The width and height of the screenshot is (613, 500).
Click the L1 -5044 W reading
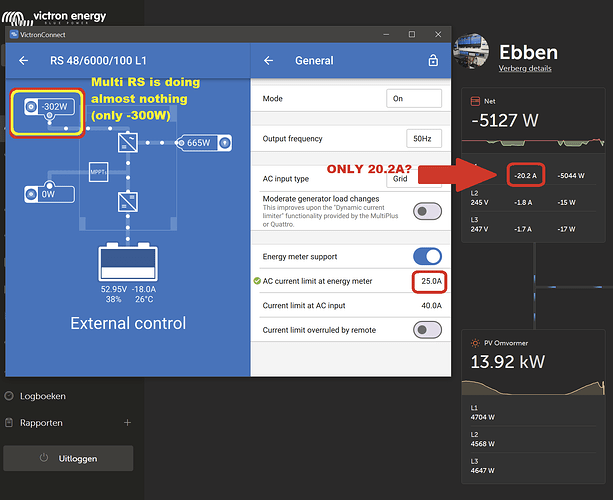(571, 176)
